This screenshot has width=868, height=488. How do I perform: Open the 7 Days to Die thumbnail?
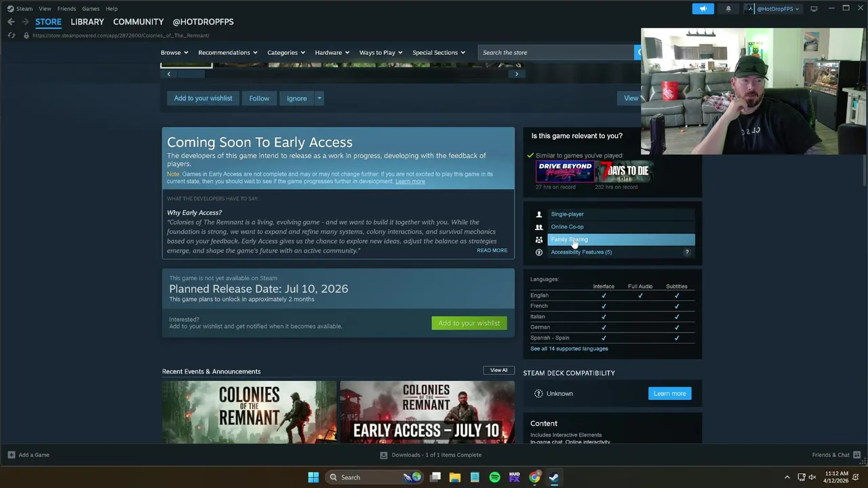pos(624,171)
